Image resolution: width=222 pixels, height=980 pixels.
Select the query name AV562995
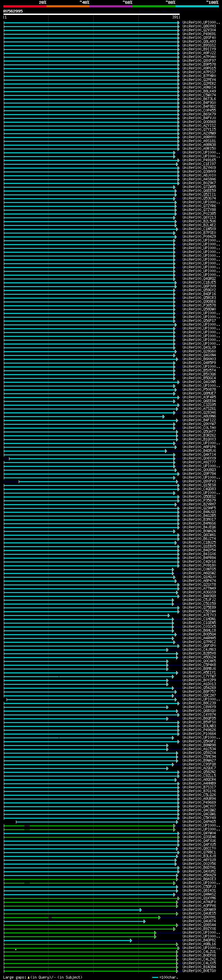tap(13, 11)
